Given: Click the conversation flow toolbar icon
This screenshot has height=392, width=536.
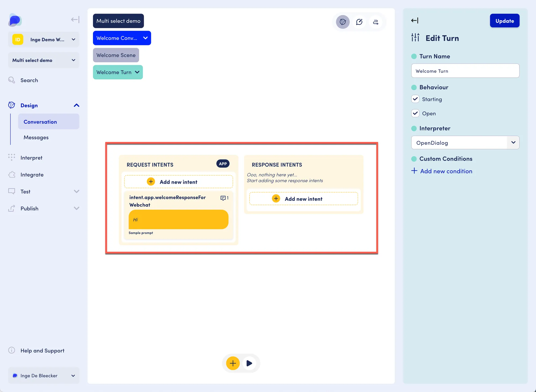Looking at the screenshot, I should coord(376,22).
